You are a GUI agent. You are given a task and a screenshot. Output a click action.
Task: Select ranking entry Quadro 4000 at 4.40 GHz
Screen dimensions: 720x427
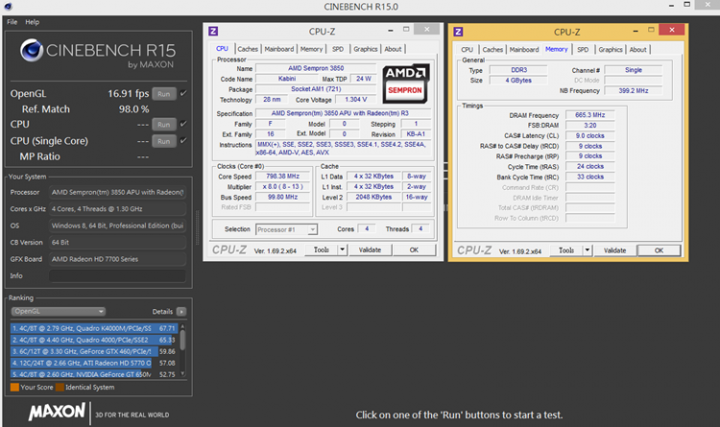94,340
